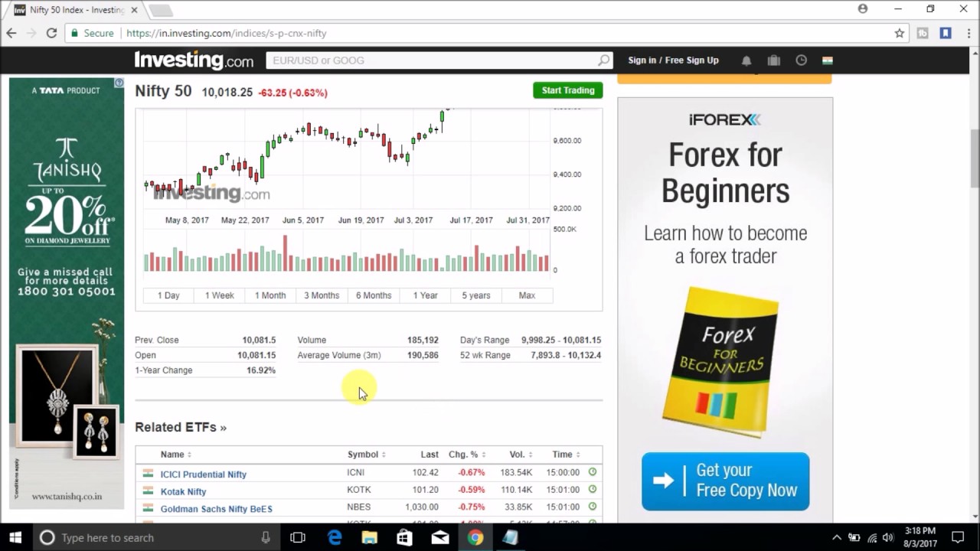Click the search magnifier icon

(x=604, y=60)
